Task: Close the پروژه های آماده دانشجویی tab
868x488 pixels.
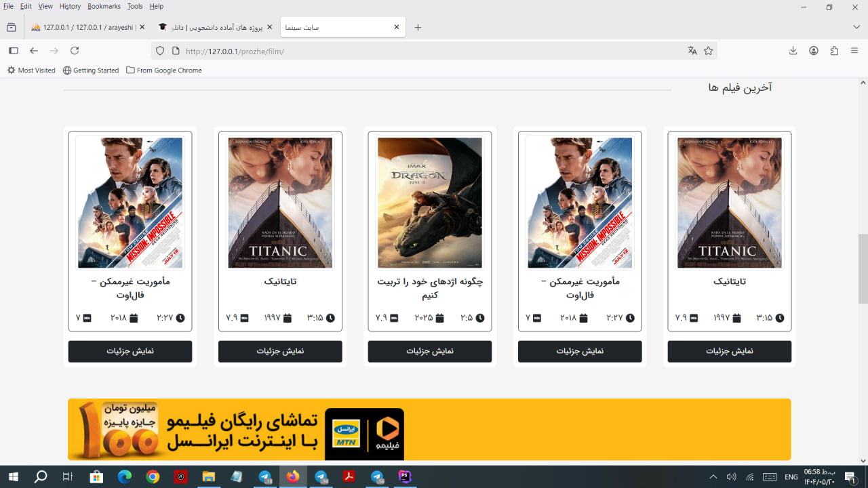Action: pos(269,27)
